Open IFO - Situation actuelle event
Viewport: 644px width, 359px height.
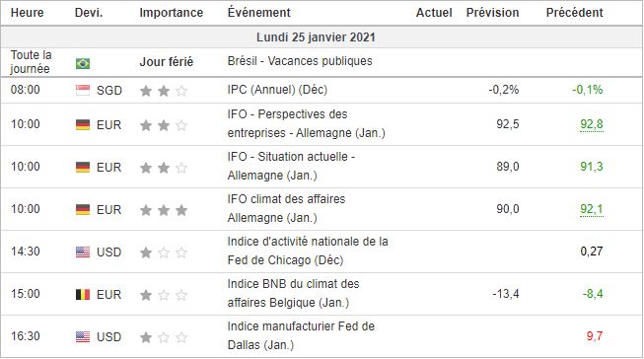[291, 166]
